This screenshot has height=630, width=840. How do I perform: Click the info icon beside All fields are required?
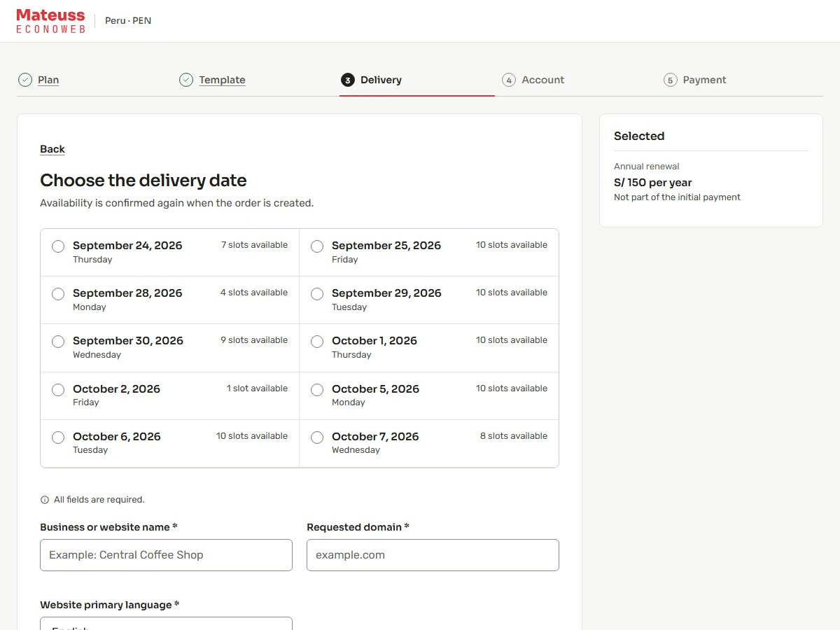45,500
